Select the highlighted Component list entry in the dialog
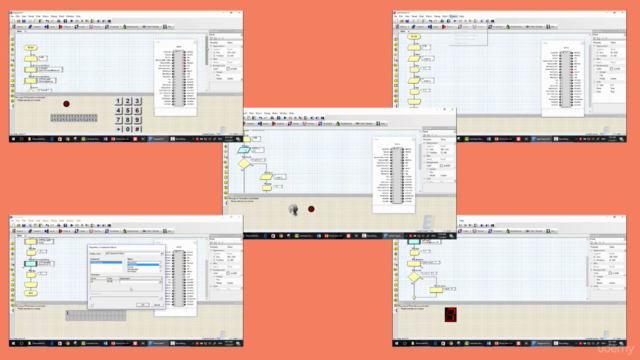This screenshot has width=640, height=360. [x=106, y=262]
